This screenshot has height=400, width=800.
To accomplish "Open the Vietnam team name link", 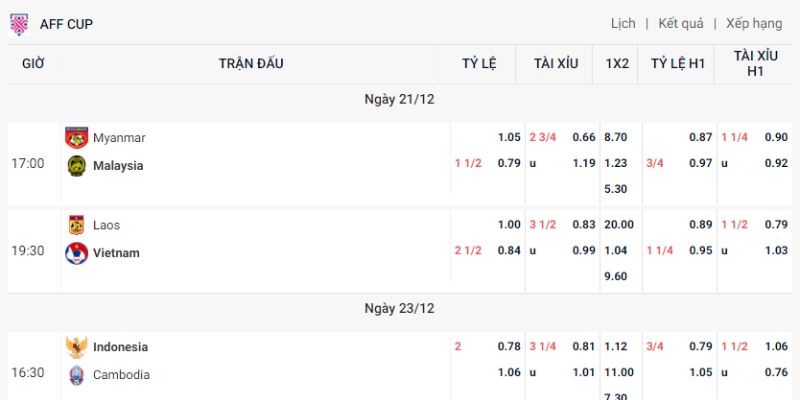I will click(x=116, y=253).
